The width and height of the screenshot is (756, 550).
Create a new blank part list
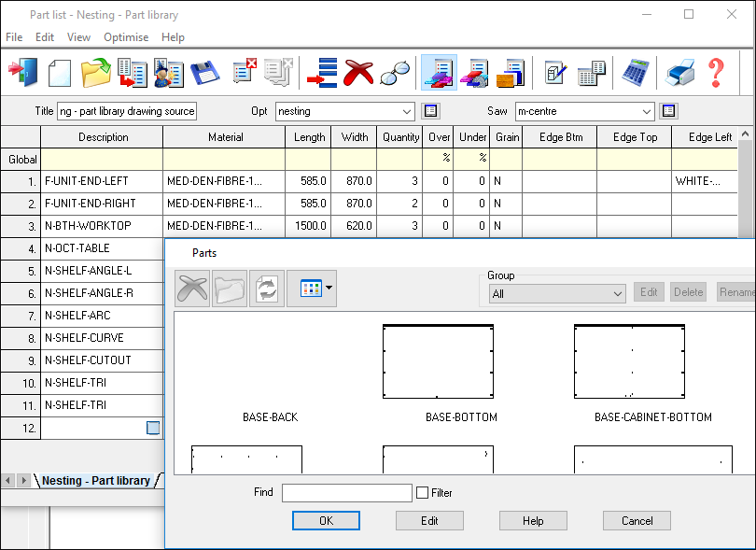60,73
